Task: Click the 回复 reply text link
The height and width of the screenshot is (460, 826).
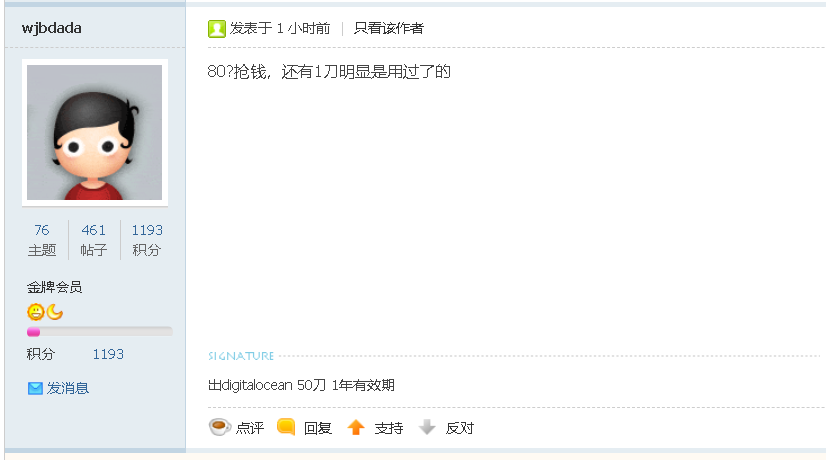Action: coord(318,428)
